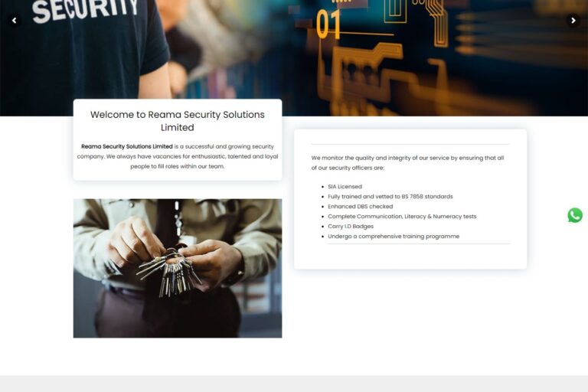The width and height of the screenshot is (588, 392).
Task: Click the orange 01 graphic in the banner
Action: pyautogui.click(x=328, y=24)
